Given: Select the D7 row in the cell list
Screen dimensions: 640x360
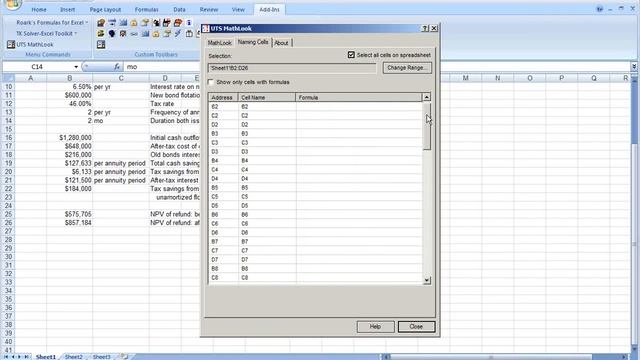Looking at the screenshot, I should point(315,260).
